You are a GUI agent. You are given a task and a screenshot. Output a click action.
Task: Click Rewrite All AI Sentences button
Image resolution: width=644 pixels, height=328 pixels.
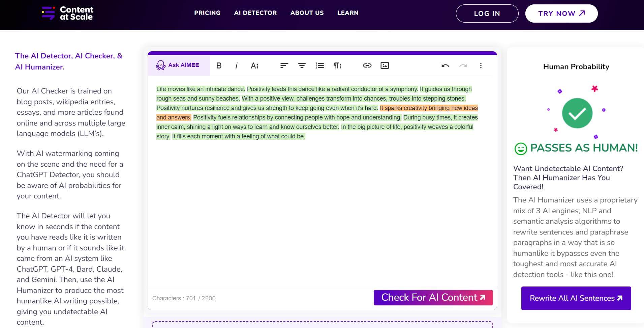pyautogui.click(x=576, y=298)
